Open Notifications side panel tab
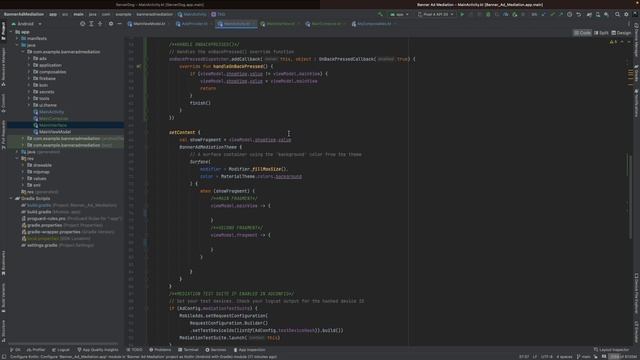 pos(636,103)
